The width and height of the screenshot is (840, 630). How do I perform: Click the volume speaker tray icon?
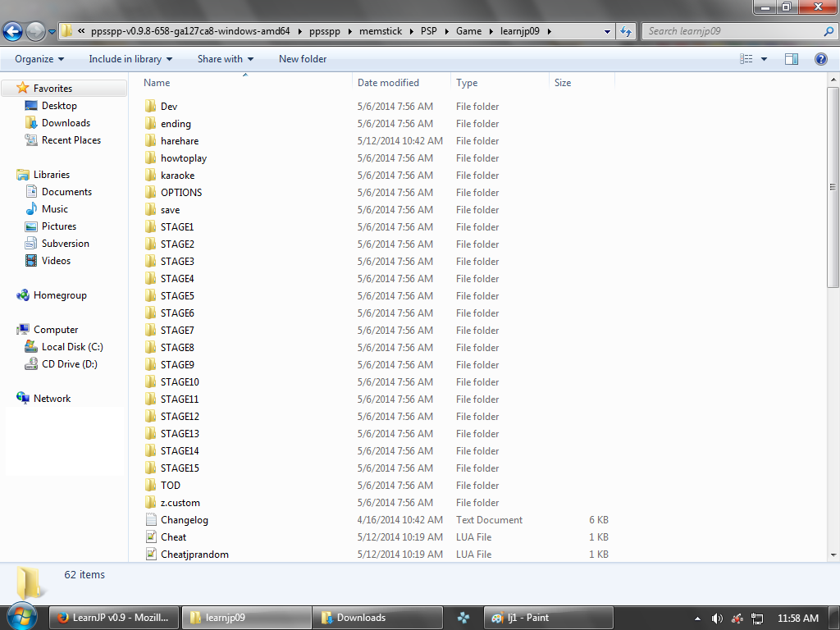click(716, 618)
